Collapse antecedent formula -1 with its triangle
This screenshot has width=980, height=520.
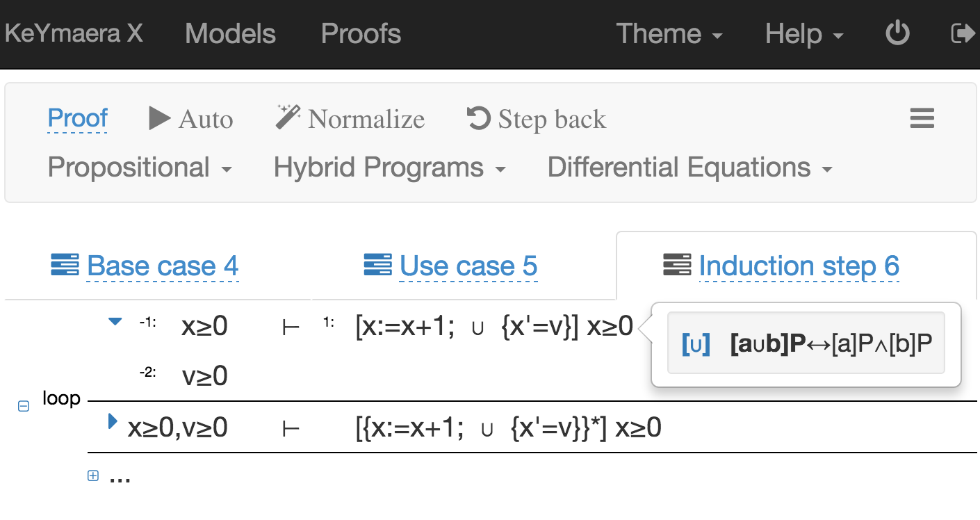(114, 321)
